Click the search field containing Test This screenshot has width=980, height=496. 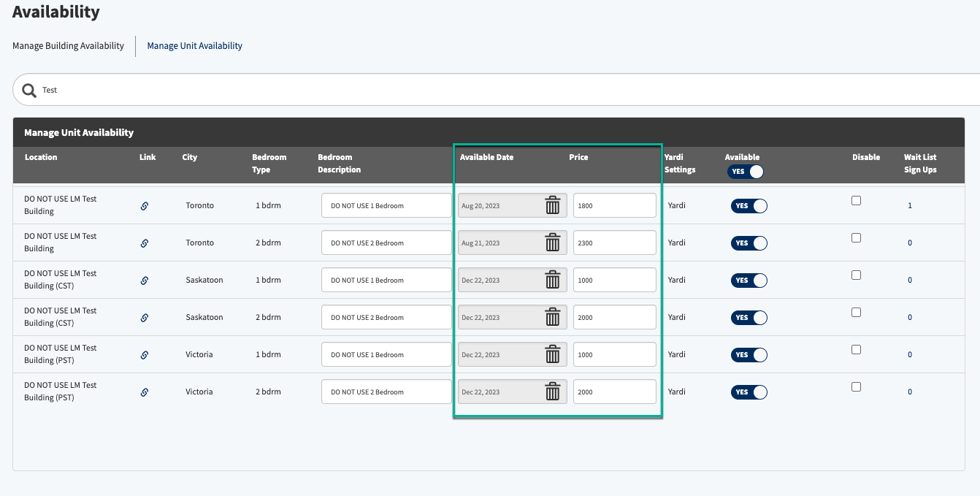pyautogui.click(x=497, y=90)
